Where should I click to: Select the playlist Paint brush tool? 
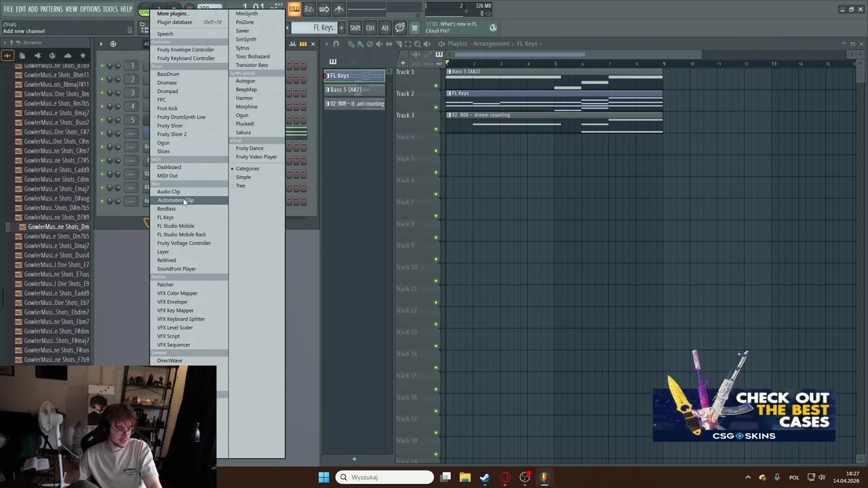[x=361, y=44]
